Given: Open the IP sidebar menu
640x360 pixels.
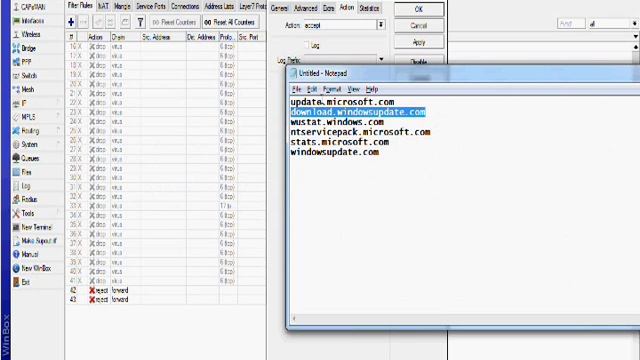Looking at the screenshot, I should click(20, 103).
